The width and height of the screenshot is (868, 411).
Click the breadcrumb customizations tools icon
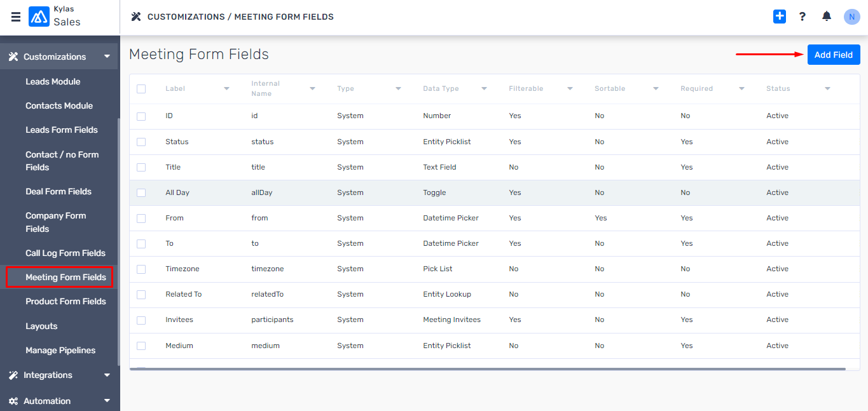[135, 17]
